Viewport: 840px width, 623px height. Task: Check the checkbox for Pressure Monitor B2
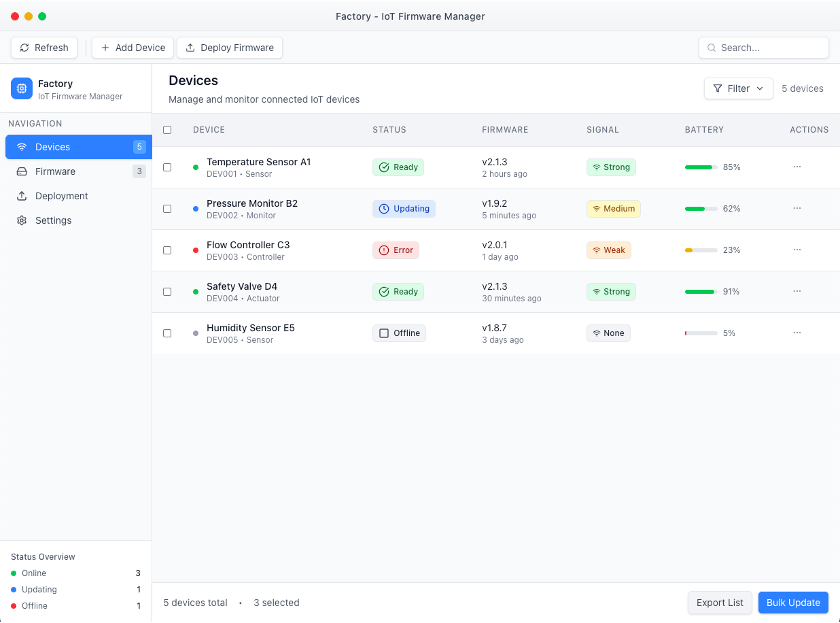tap(167, 209)
